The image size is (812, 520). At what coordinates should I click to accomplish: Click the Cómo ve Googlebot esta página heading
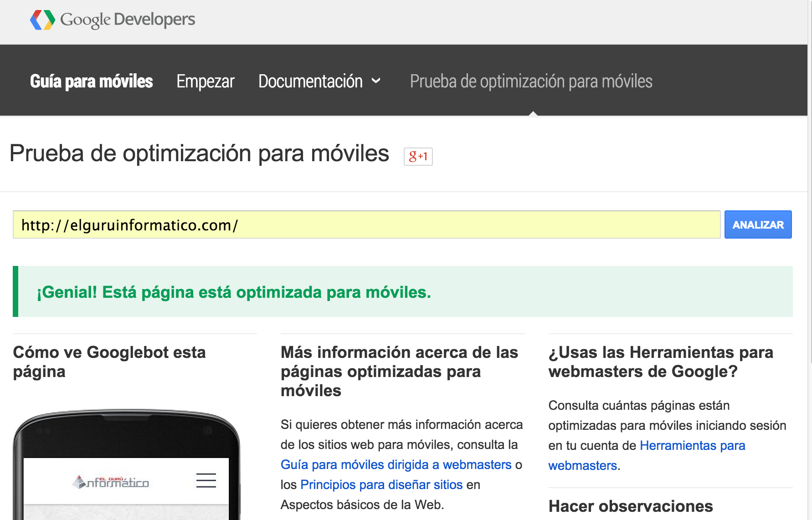click(109, 362)
